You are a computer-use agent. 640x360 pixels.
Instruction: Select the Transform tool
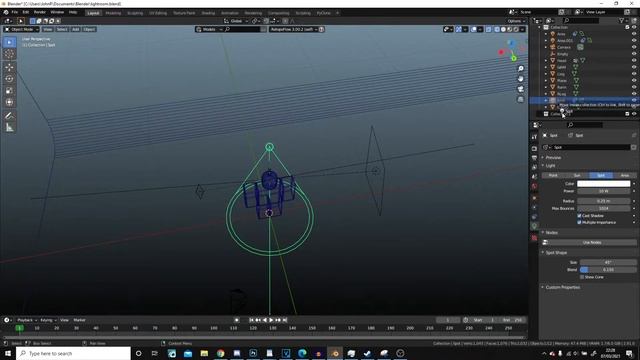(9, 102)
